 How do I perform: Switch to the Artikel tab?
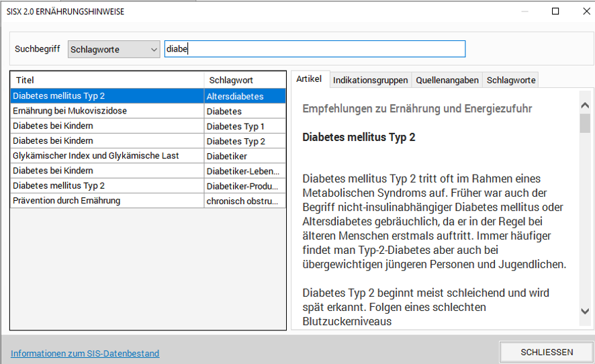pyautogui.click(x=309, y=79)
